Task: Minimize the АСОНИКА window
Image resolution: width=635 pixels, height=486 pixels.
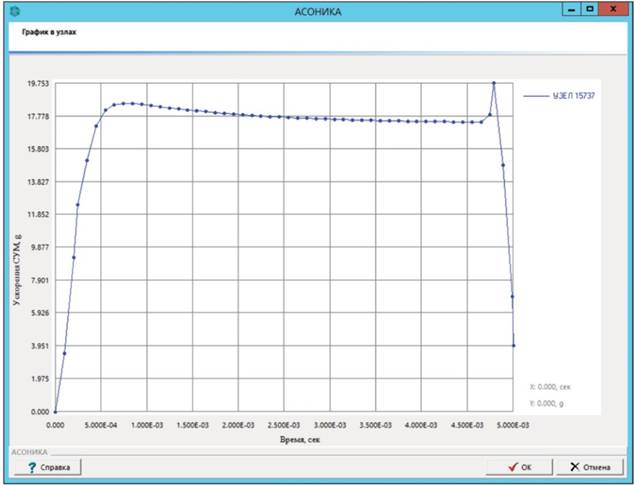Action: click(572, 8)
